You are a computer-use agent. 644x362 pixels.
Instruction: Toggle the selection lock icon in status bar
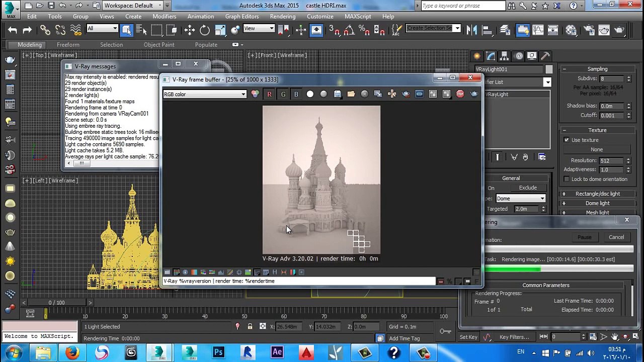250,327
